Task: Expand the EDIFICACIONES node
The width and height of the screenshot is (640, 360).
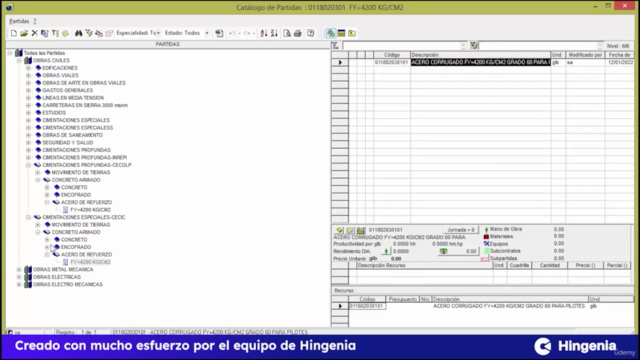Action: tap(28, 68)
